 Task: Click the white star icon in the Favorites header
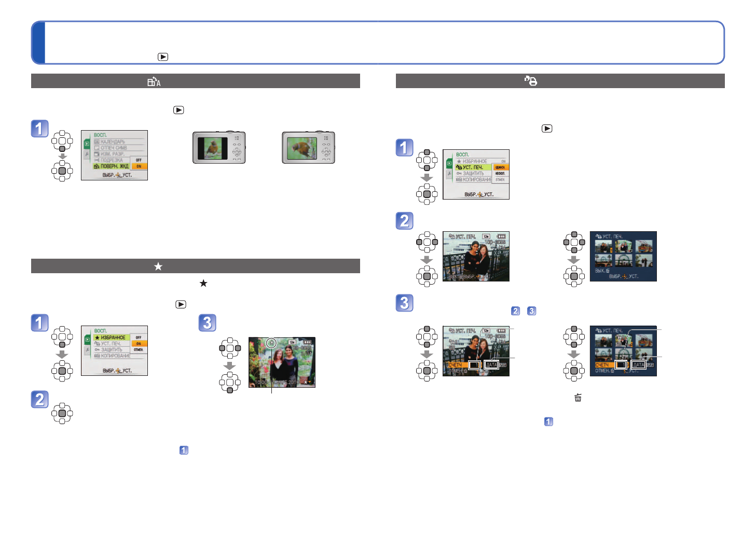click(158, 266)
